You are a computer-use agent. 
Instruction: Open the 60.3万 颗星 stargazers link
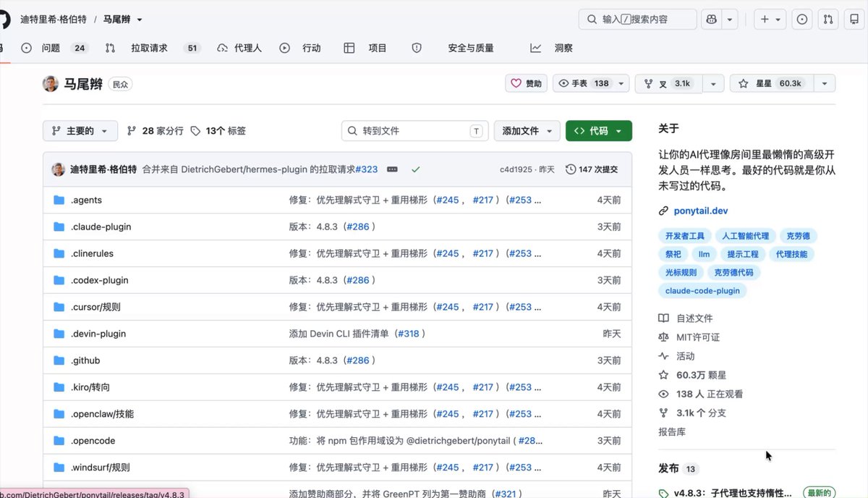[x=701, y=375]
